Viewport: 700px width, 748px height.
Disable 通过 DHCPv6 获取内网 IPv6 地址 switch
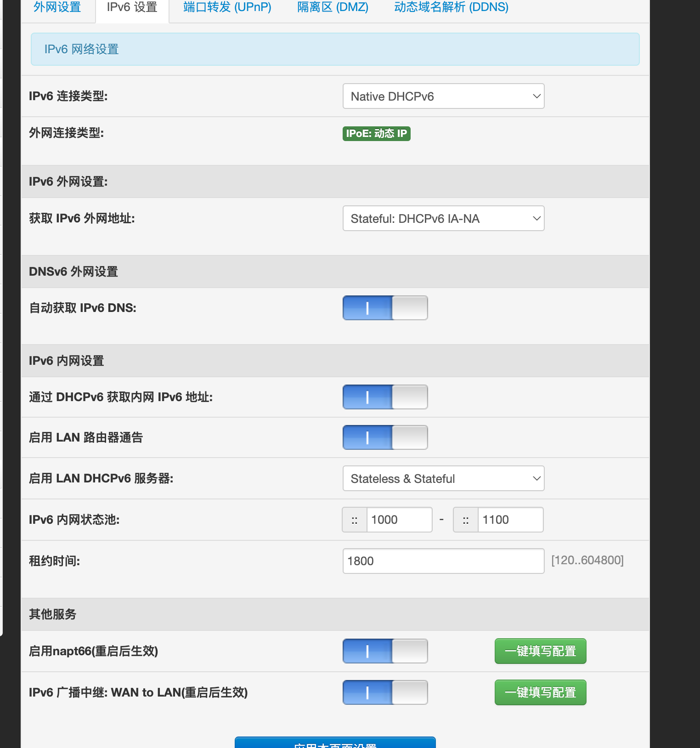pos(385,397)
